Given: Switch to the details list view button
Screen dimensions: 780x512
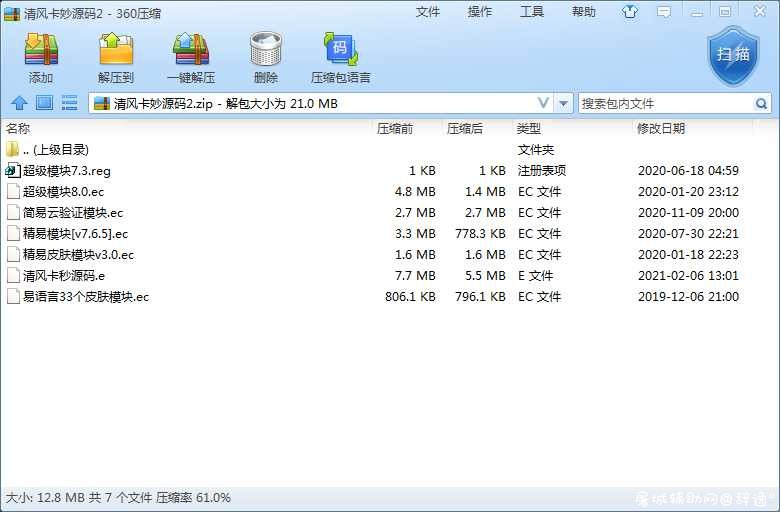Looking at the screenshot, I should (x=69, y=103).
